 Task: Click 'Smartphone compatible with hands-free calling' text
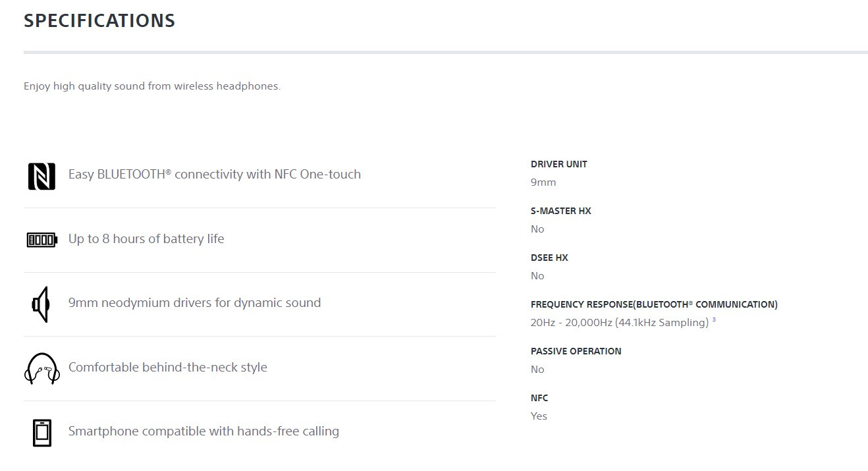tap(203, 431)
